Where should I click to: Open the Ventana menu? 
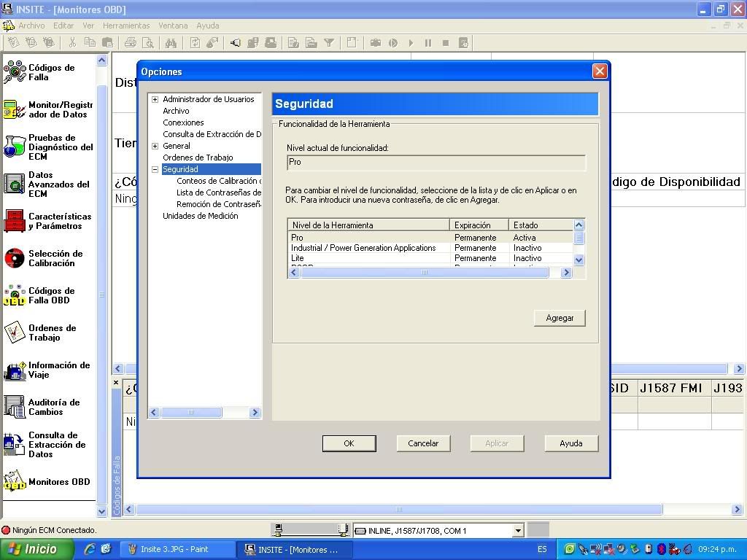pos(173,26)
